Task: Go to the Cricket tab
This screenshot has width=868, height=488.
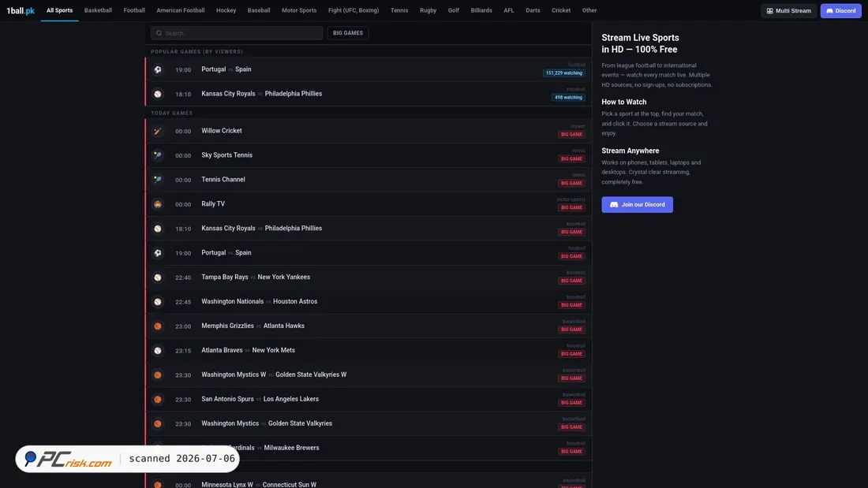Action: [x=561, y=10]
